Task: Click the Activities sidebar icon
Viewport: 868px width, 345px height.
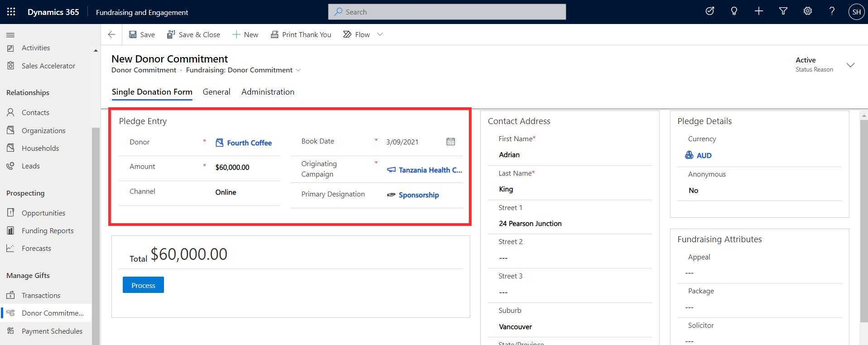Action: tap(10, 48)
